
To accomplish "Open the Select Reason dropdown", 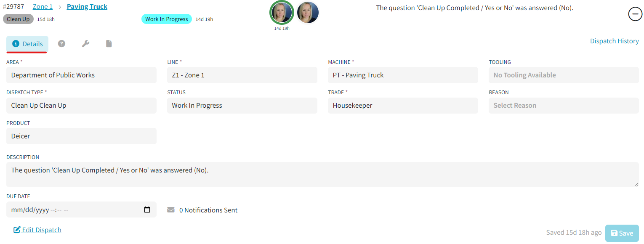I will pos(564,105).
